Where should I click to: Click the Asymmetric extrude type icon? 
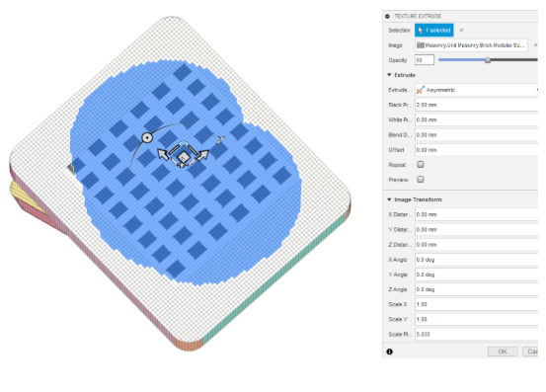(x=421, y=90)
